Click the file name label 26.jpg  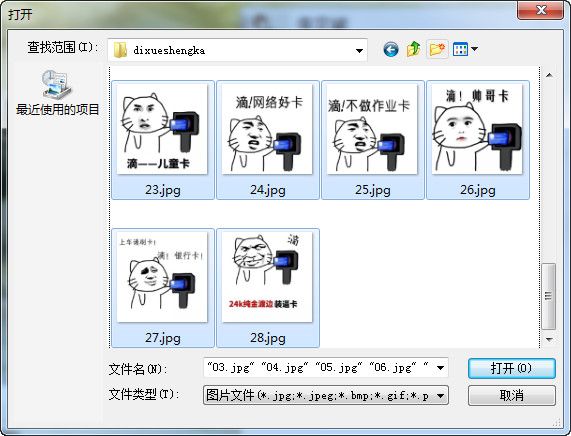tap(477, 190)
